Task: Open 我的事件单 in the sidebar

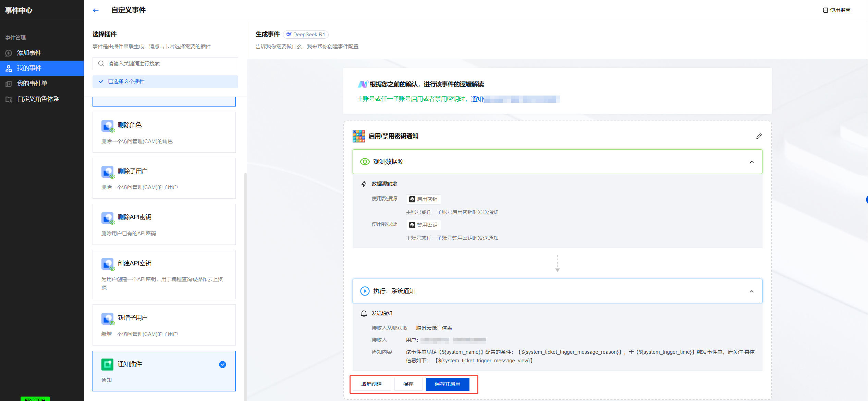Action: (32, 84)
